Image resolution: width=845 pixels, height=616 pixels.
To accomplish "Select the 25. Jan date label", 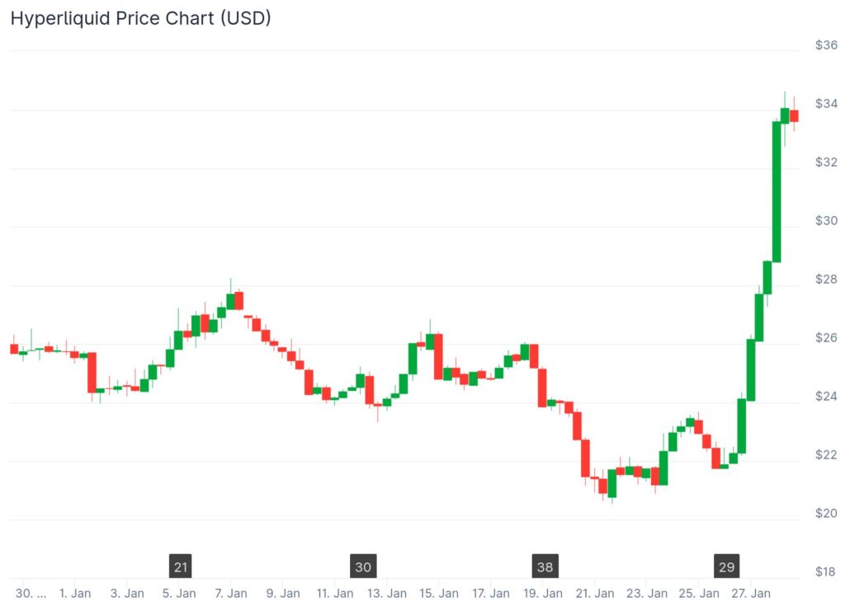I will 699,593.
